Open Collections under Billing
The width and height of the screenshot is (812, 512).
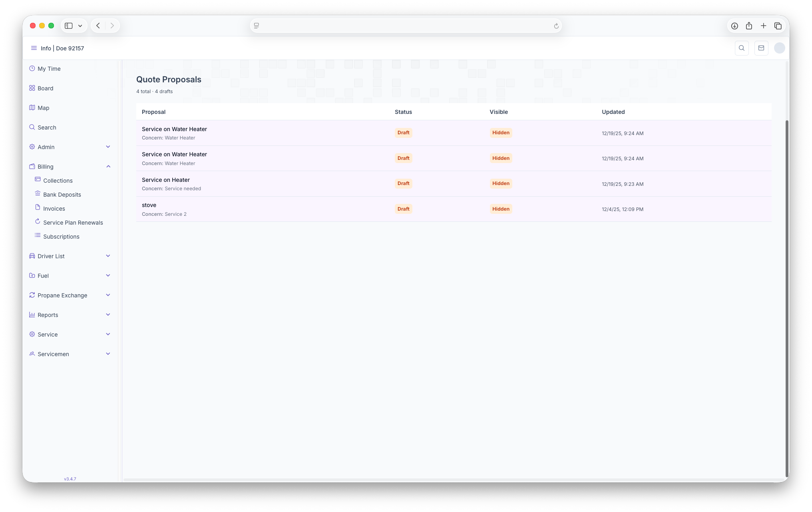58,181
